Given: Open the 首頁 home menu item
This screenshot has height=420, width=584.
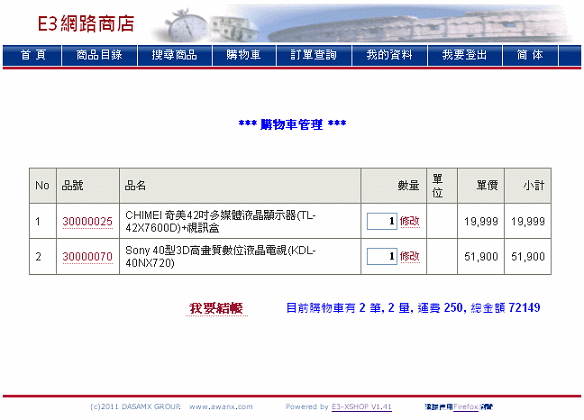Looking at the screenshot, I should (32, 55).
